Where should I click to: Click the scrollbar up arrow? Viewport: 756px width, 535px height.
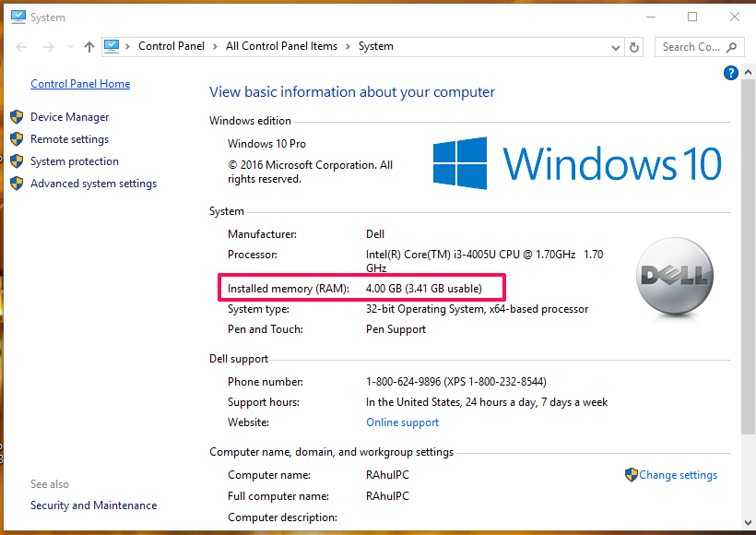tap(748, 72)
